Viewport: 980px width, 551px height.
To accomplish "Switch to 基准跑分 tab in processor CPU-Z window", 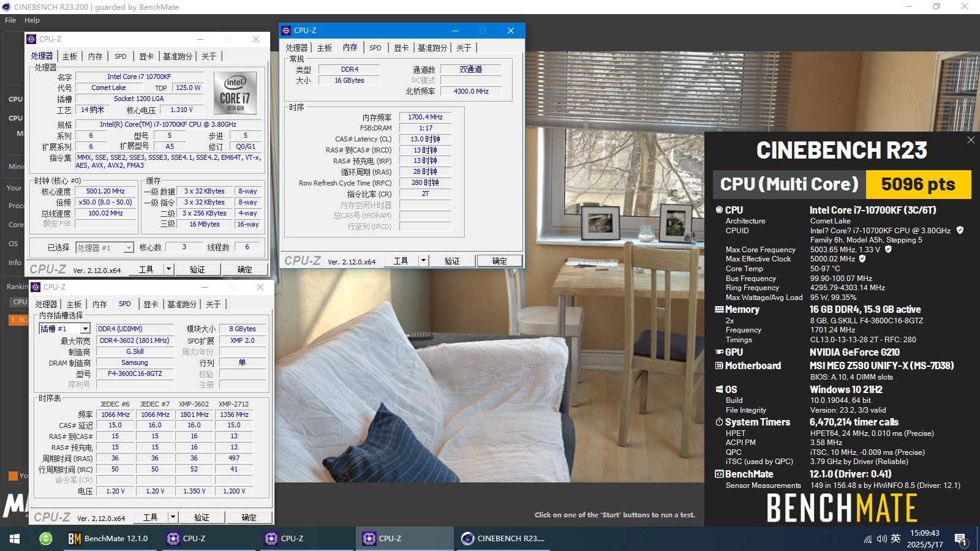I will click(178, 56).
